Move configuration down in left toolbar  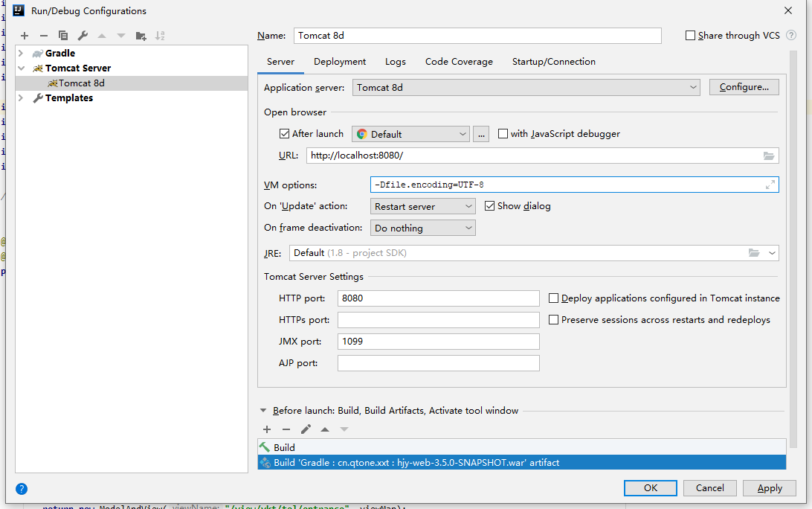121,36
